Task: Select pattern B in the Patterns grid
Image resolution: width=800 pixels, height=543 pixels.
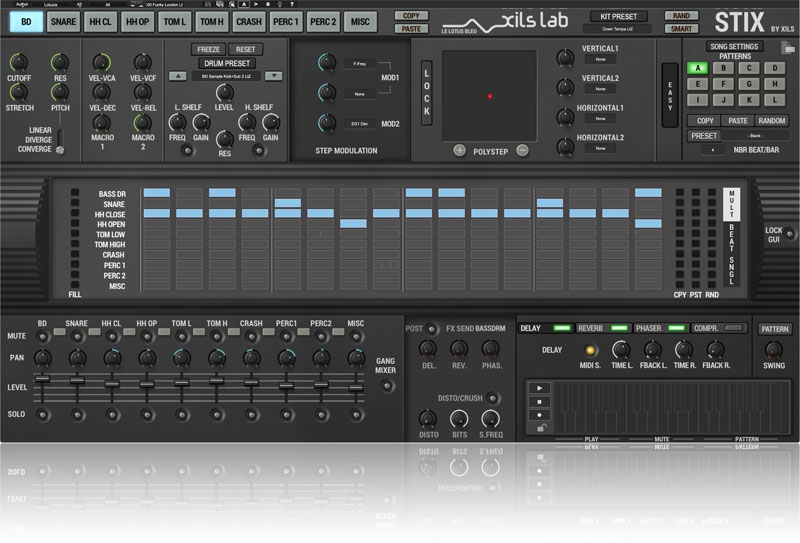Action: pos(719,68)
